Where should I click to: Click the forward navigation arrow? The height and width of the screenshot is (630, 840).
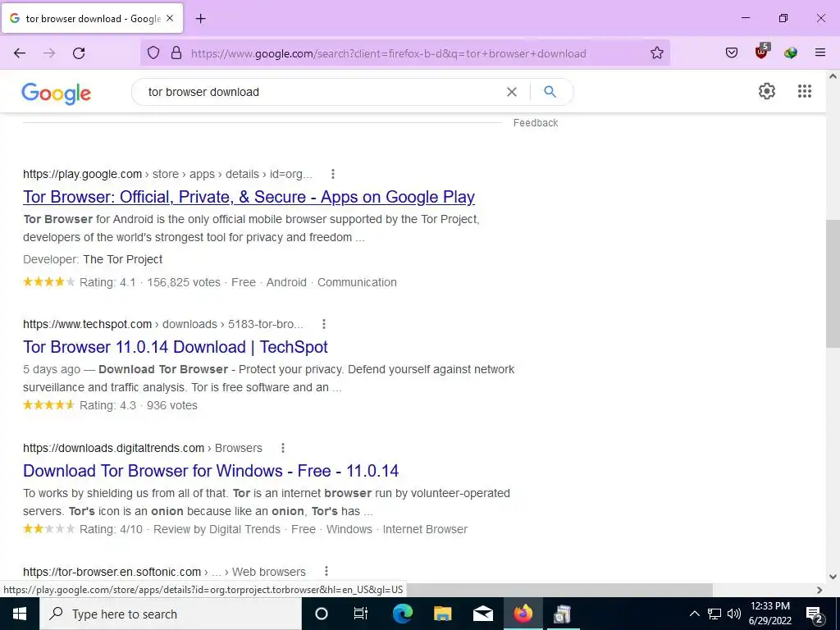49,53
